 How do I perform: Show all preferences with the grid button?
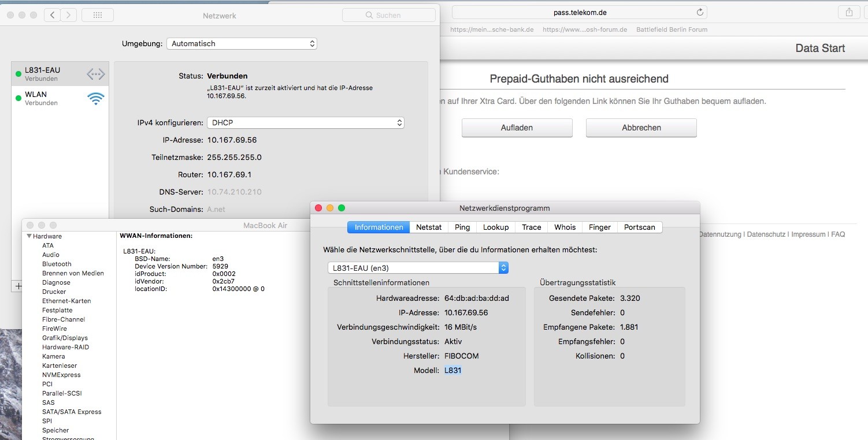pos(97,15)
